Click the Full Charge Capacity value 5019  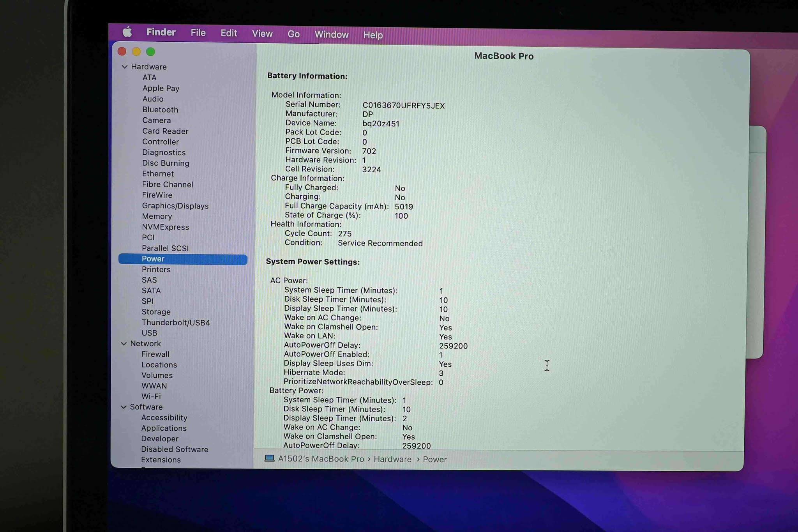[404, 207]
